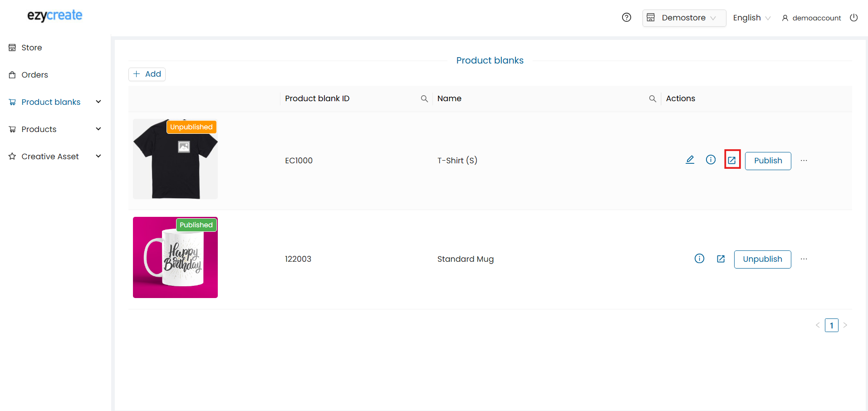This screenshot has height=411, width=868.
Task: Click the open-in-new-window icon for T-Shirt (S)
Action: pyautogui.click(x=732, y=160)
